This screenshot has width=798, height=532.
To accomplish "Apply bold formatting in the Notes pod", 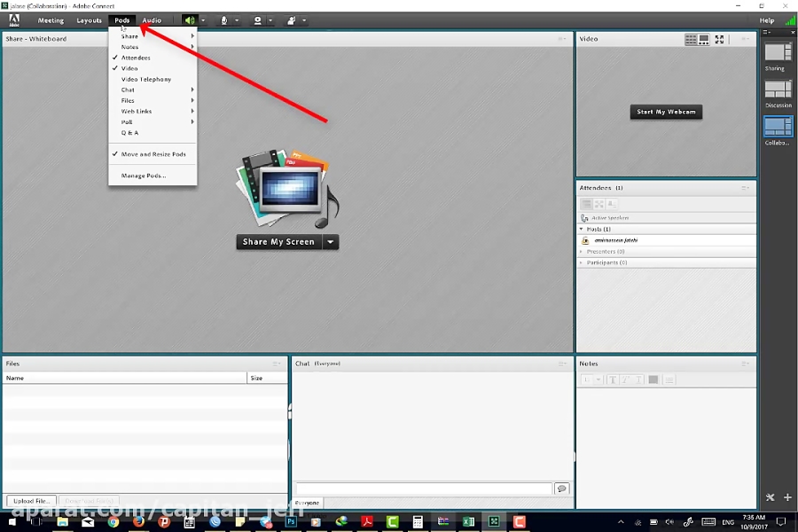I will coord(612,379).
